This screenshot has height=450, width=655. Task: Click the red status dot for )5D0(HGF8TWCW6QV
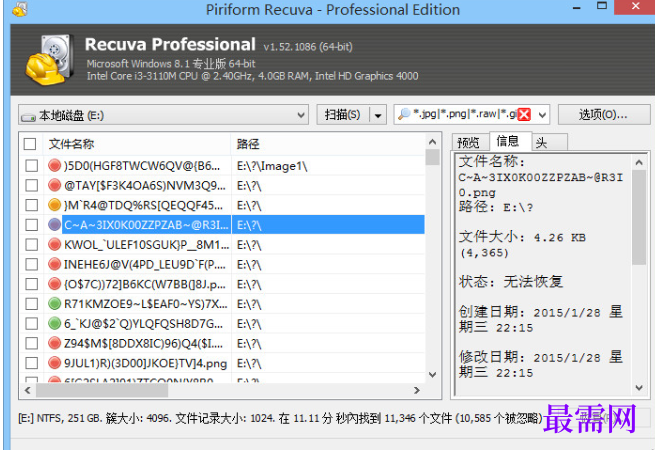(x=54, y=165)
